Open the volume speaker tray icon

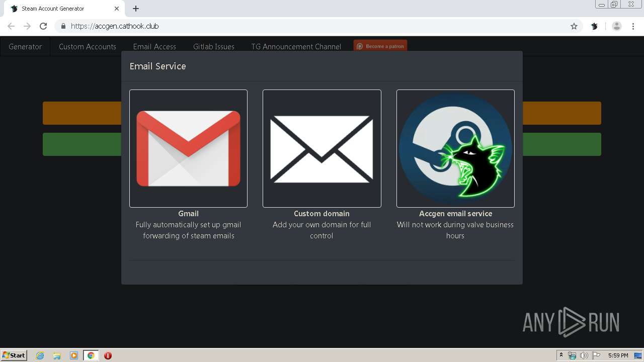click(x=584, y=355)
